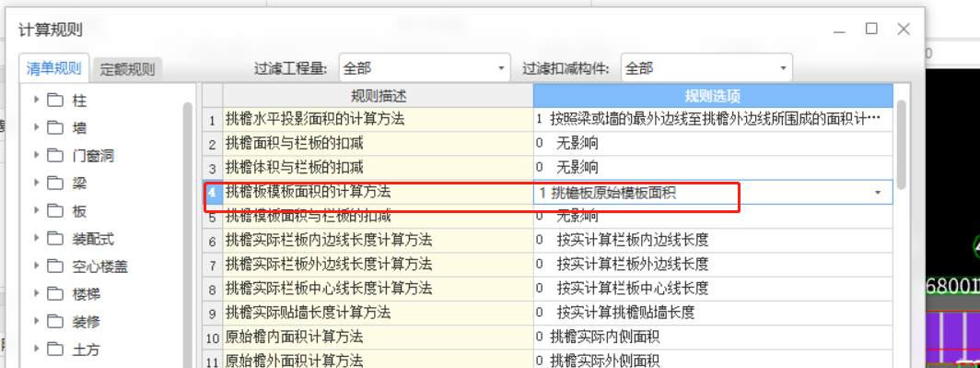Expand the 楼梯 tree node

click(36, 293)
